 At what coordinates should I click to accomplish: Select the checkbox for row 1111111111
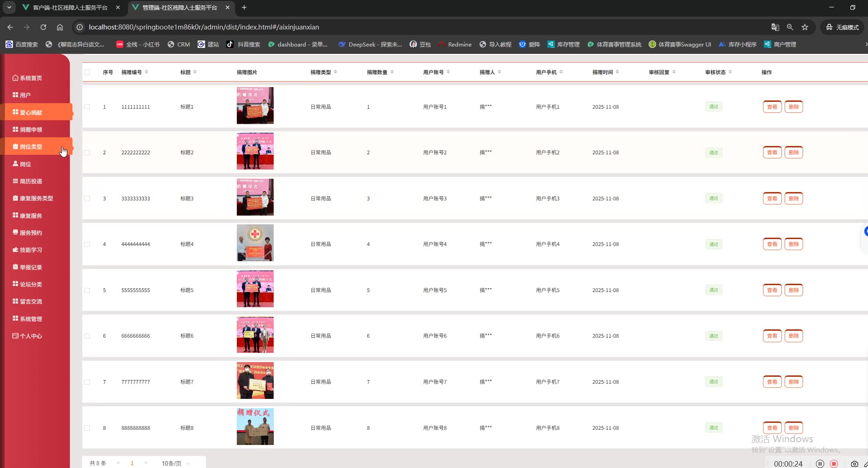pos(87,107)
